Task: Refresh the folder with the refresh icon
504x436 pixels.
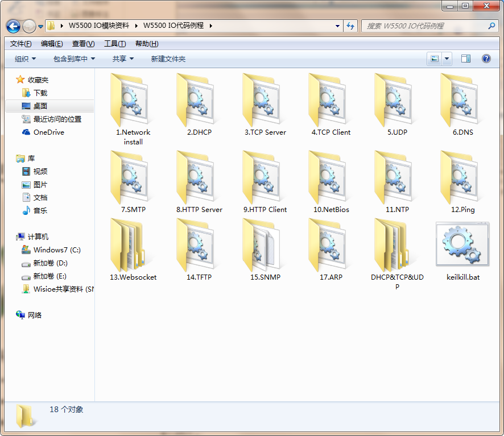Action: coord(350,26)
